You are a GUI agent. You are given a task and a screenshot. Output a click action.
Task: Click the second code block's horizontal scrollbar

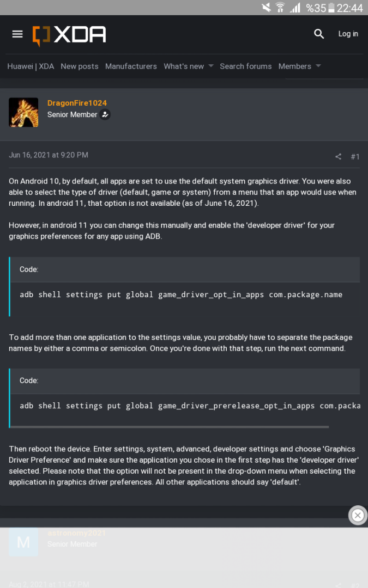169,427
